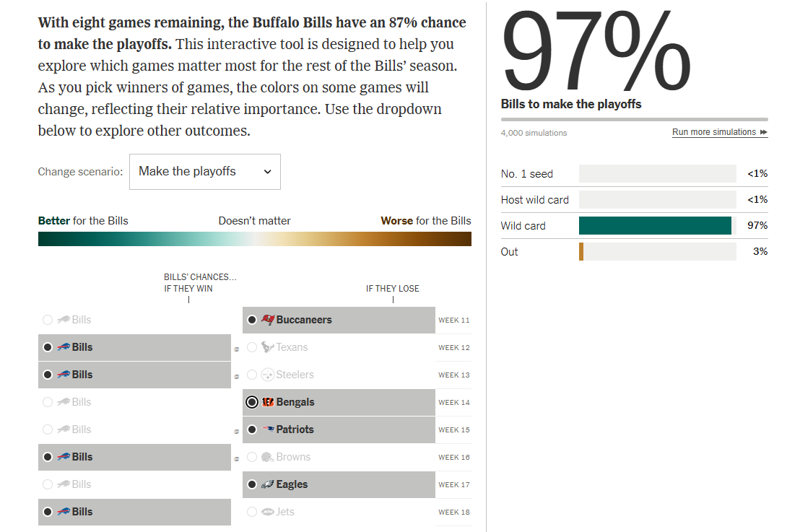Choose the Jets radio button for Week 18
Screen dimensions: 800x532
tap(252, 512)
